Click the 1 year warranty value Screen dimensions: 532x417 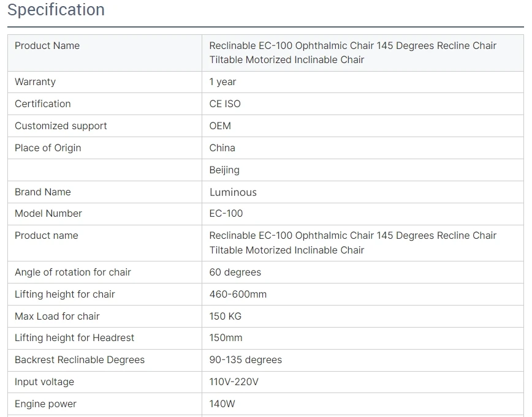click(x=222, y=82)
